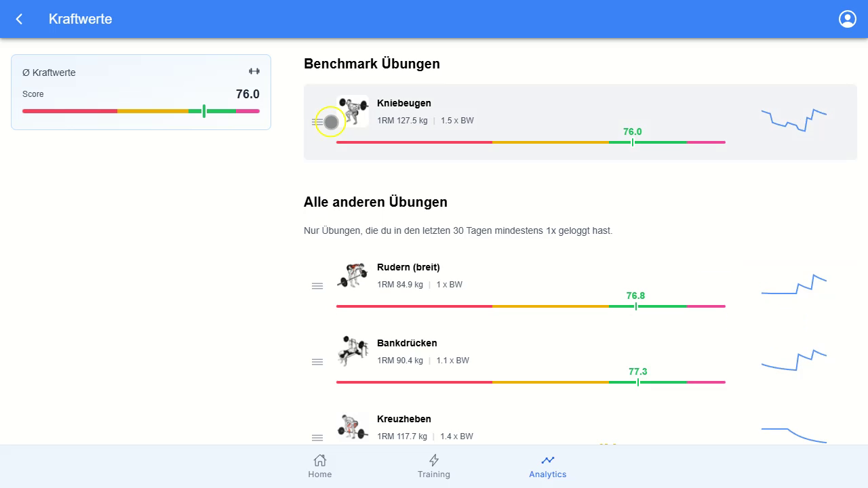Click the dumbbell icon in Kraftwerte card

(254, 71)
